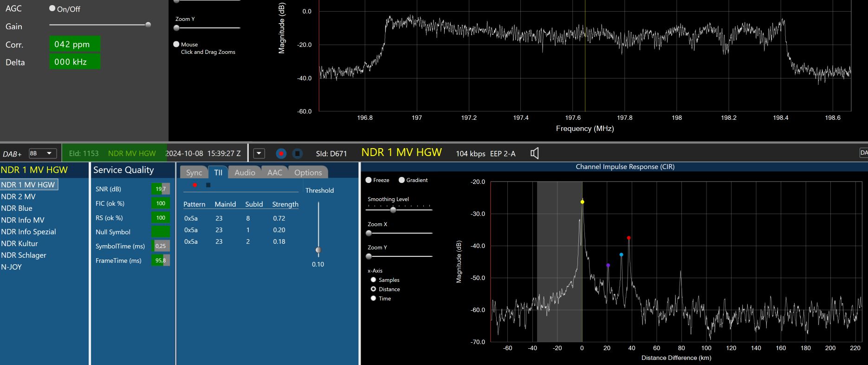This screenshot has height=365, width=868.
Task: Stop TII recording with small square icon
Action: click(x=208, y=185)
